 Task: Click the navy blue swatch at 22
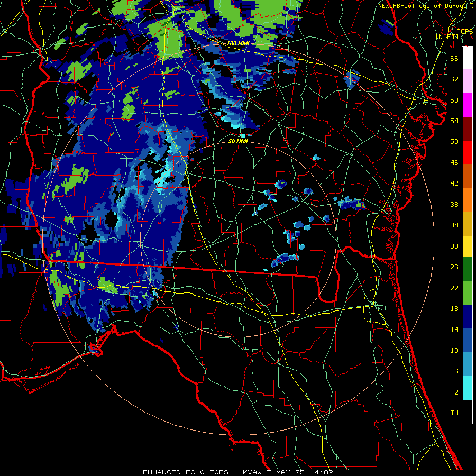click(467, 317)
